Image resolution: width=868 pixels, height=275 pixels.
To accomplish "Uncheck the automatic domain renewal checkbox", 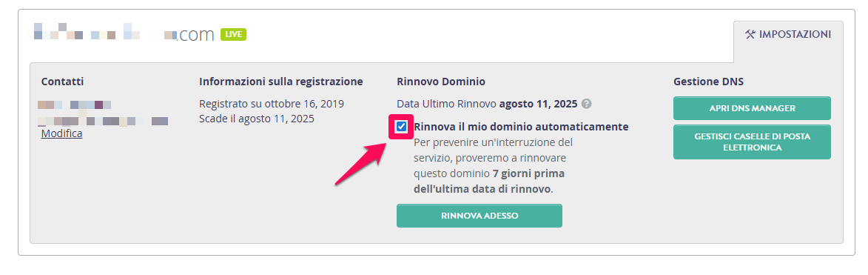I will tap(401, 127).
